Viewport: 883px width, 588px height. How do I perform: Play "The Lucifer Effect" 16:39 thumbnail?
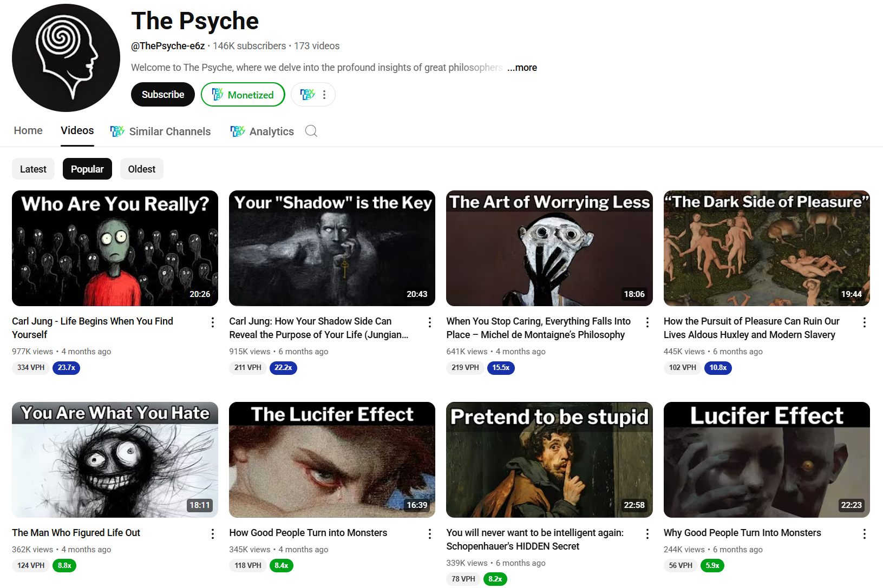pyautogui.click(x=332, y=460)
